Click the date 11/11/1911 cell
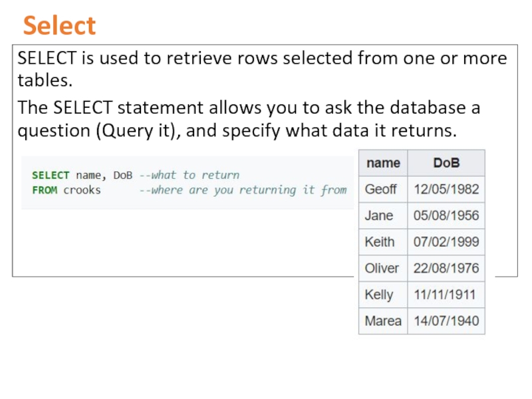Viewport: 532px width, 399px height. tap(445, 295)
